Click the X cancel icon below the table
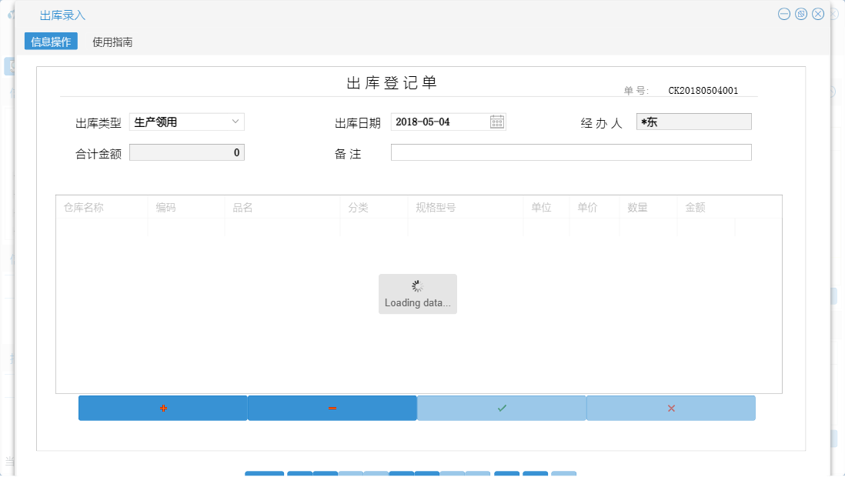The image size is (845, 504). pyautogui.click(x=670, y=408)
